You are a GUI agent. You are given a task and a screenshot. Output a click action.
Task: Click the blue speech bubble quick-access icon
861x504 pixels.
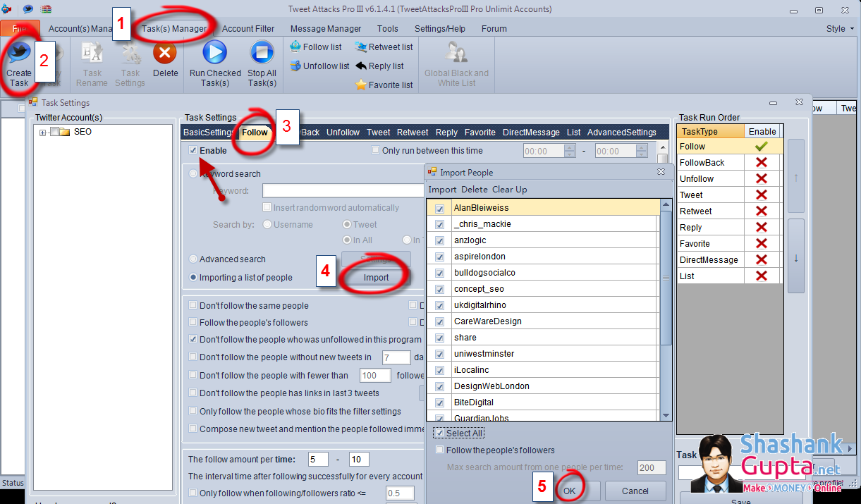(x=28, y=9)
